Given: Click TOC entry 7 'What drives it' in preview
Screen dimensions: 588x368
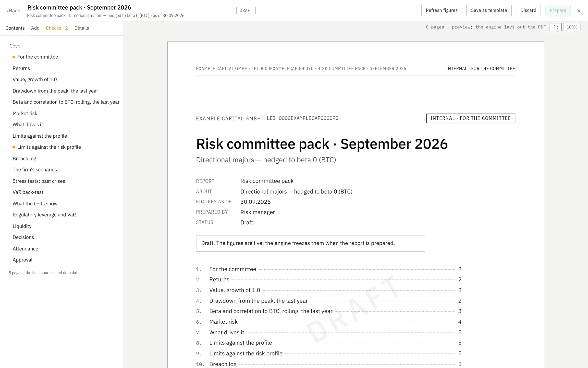Looking at the screenshot, I should coord(329,333).
